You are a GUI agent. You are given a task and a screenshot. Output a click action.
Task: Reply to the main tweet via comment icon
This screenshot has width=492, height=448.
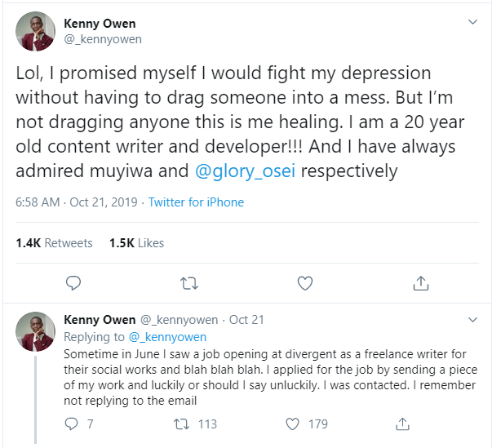click(73, 283)
